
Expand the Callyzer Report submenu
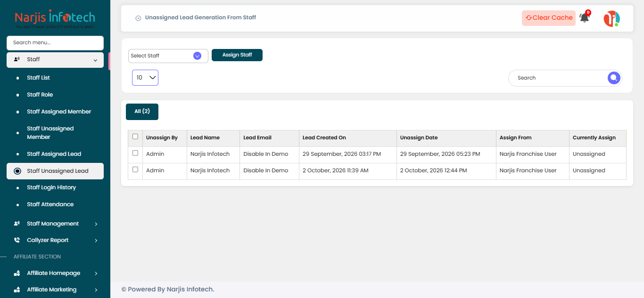[96, 241]
